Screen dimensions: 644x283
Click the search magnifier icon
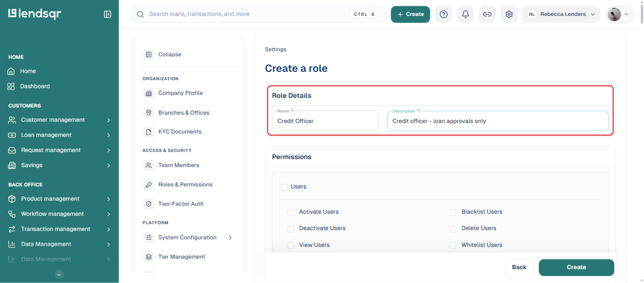[141, 14]
